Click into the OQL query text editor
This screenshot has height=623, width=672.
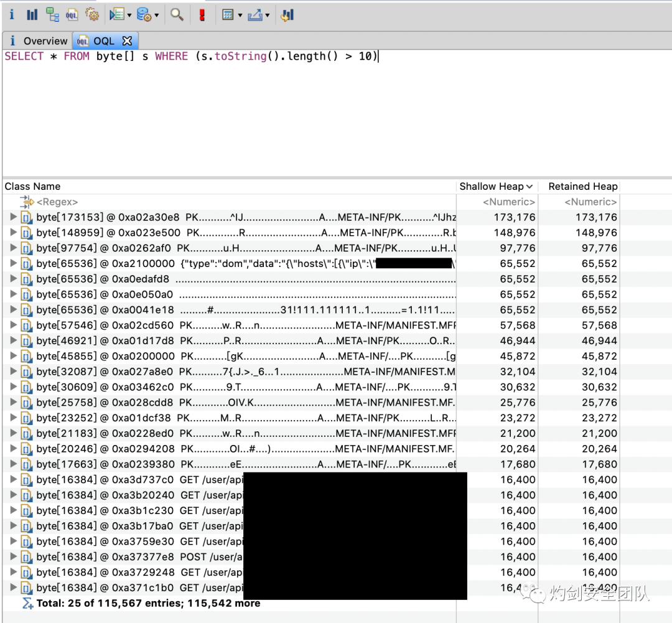click(x=337, y=114)
